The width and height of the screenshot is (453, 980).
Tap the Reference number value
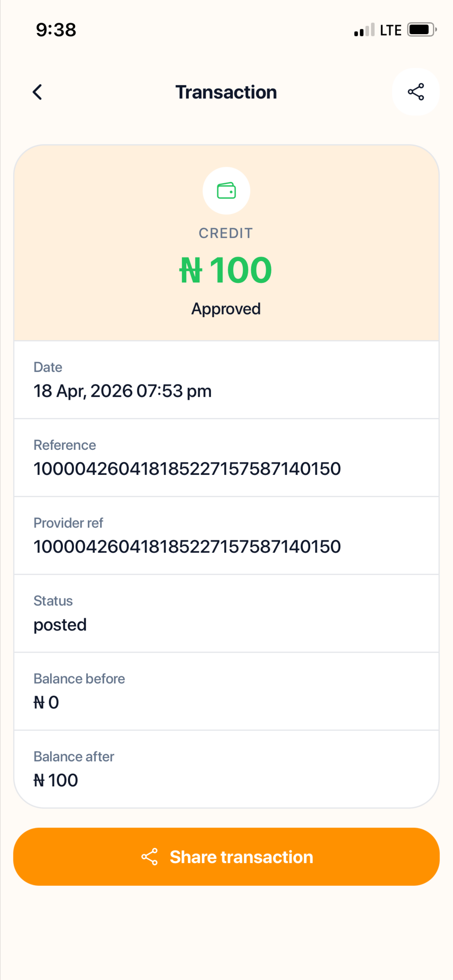pyautogui.click(x=187, y=469)
